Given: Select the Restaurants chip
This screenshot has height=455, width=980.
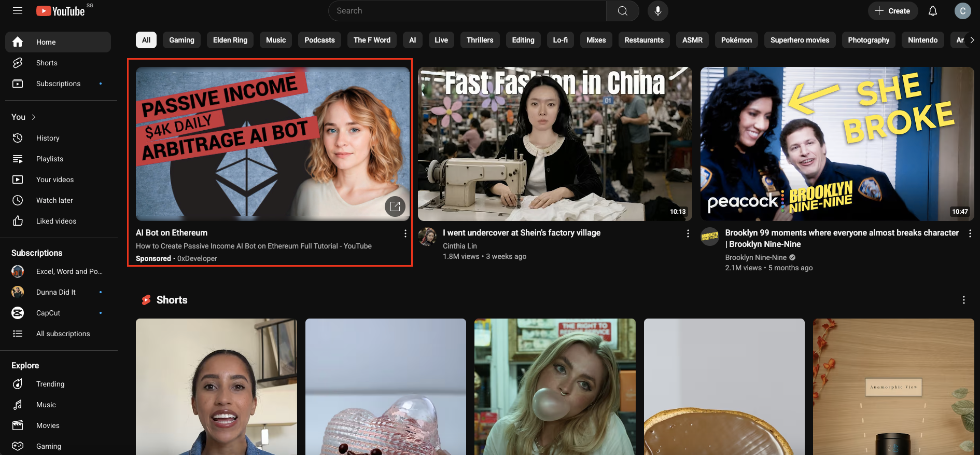Looking at the screenshot, I should click(x=644, y=40).
